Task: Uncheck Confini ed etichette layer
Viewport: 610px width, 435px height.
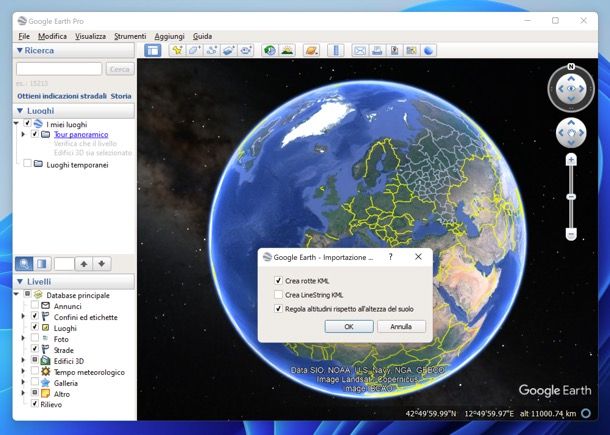Action: pos(35,316)
